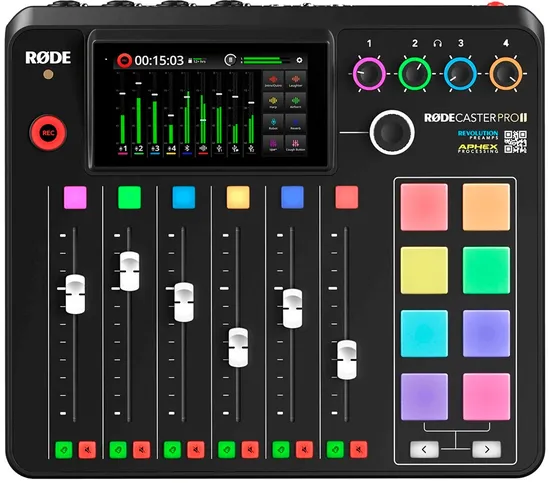Trigger the Intro/Outro on-screen pad

[273, 80]
